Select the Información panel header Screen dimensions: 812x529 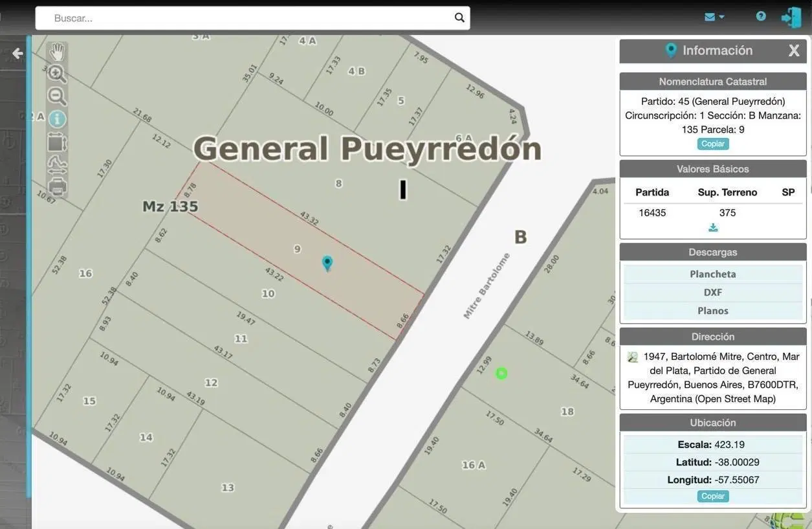click(713, 51)
